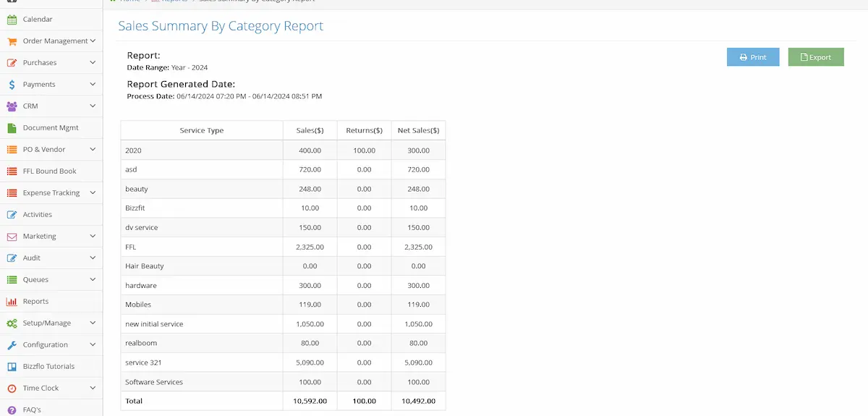Select the 2020 service type row
Viewport: 868px width, 416px height.
pyautogui.click(x=283, y=150)
